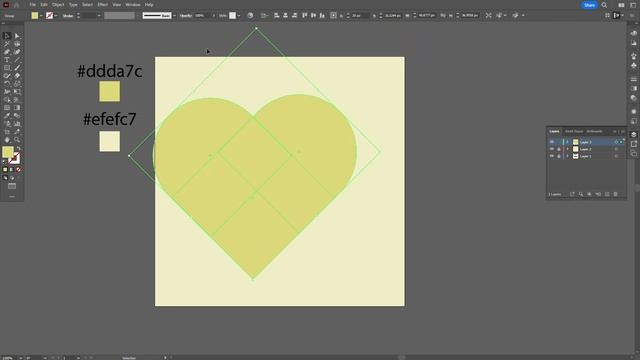This screenshot has height=360, width=640.
Task: Open the File menu
Action: tap(32, 5)
